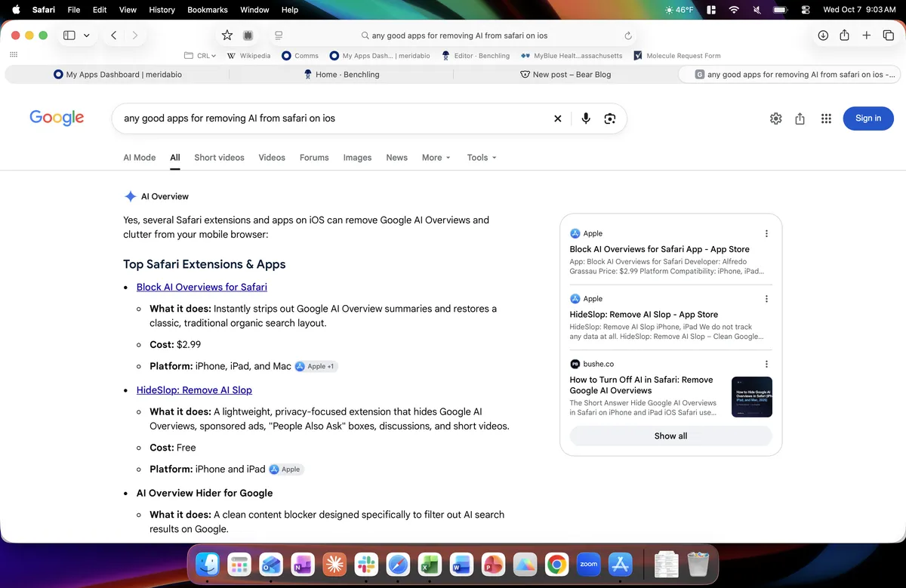This screenshot has width=906, height=588.
Task: Open the Apple menu
Action: point(16,10)
